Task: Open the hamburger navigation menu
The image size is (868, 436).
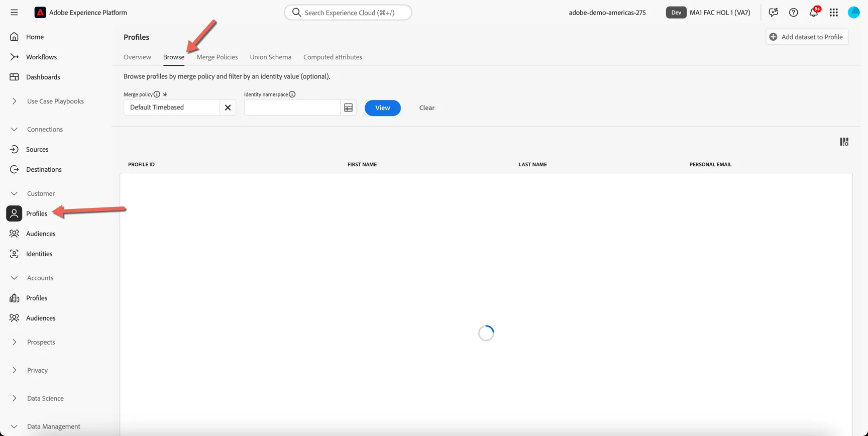Action: click(14, 13)
